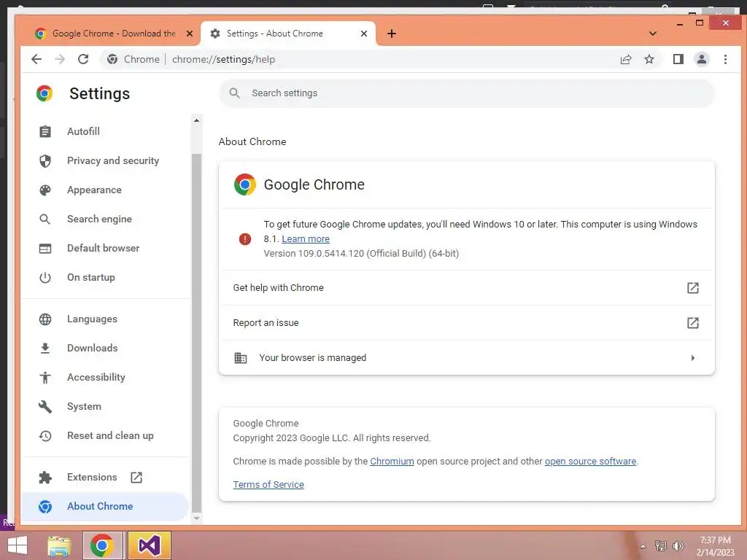This screenshot has height=560, width=747.
Task: Open the Terms of Service link
Action: [x=268, y=485]
